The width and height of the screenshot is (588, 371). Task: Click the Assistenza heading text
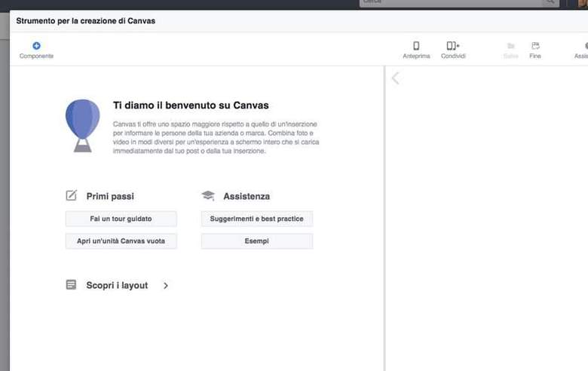tap(247, 196)
